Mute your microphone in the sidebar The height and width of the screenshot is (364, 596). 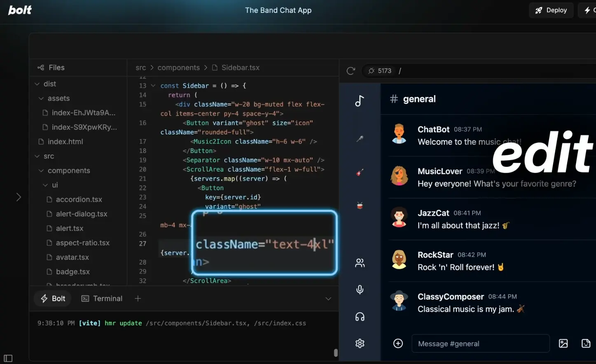point(360,289)
